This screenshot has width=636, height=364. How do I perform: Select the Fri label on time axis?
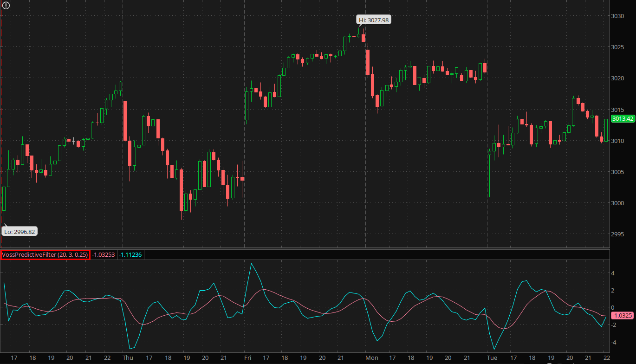click(x=247, y=358)
